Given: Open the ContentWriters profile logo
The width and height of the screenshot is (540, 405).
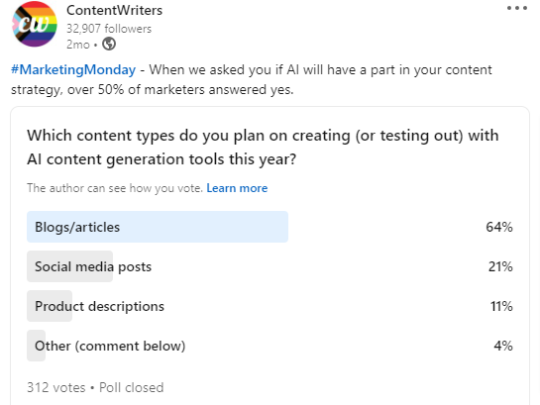Looking at the screenshot, I should tap(34, 24).
